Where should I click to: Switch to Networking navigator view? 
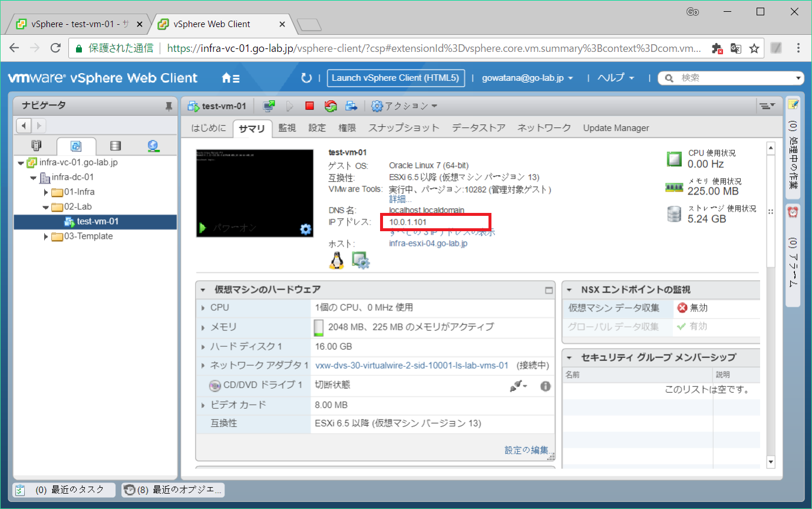[x=153, y=146]
